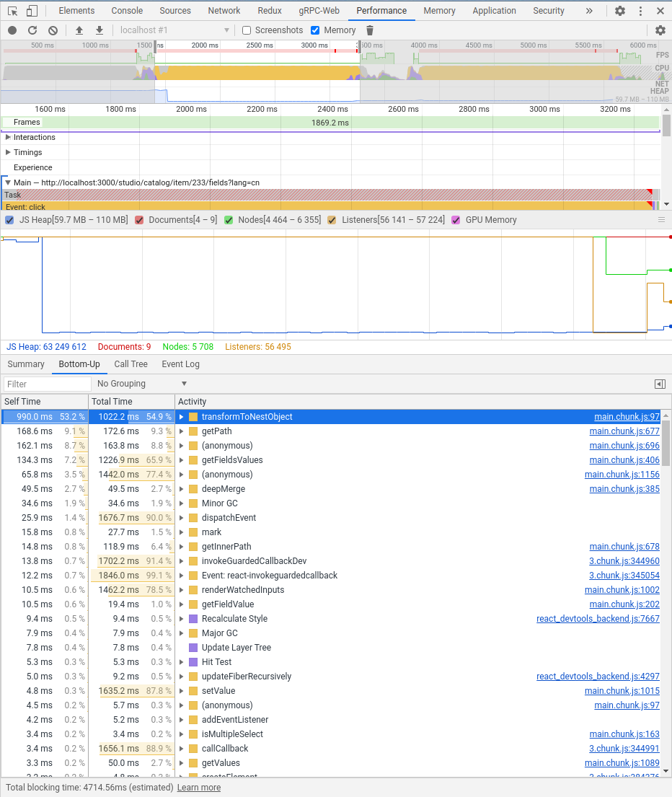The height and width of the screenshot is (797, 672).
Task: Open the Learn more link
Action: [198, 788]
